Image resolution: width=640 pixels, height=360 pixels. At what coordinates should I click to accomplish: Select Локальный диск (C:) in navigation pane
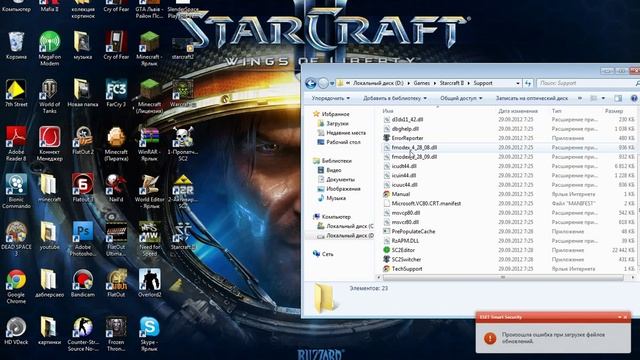(x=346, y=226)
